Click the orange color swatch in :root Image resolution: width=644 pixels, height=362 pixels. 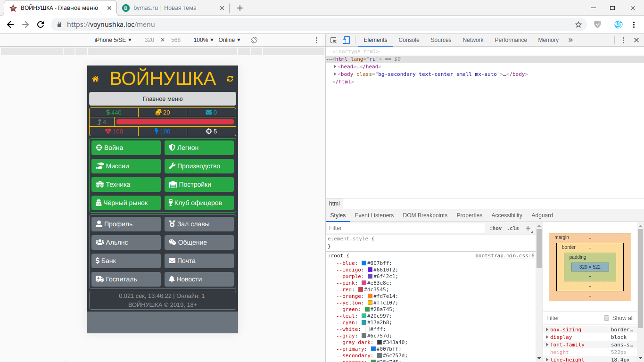(x=370, y=296)
